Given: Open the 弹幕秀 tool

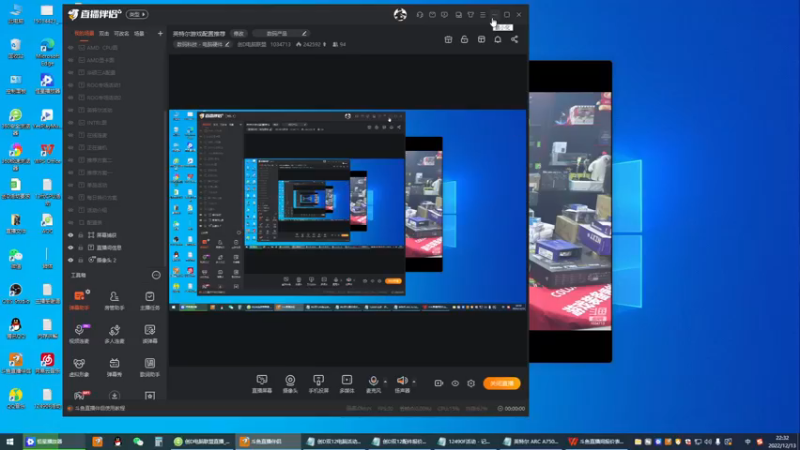Looking at the screenshot, I should [114, 367].
